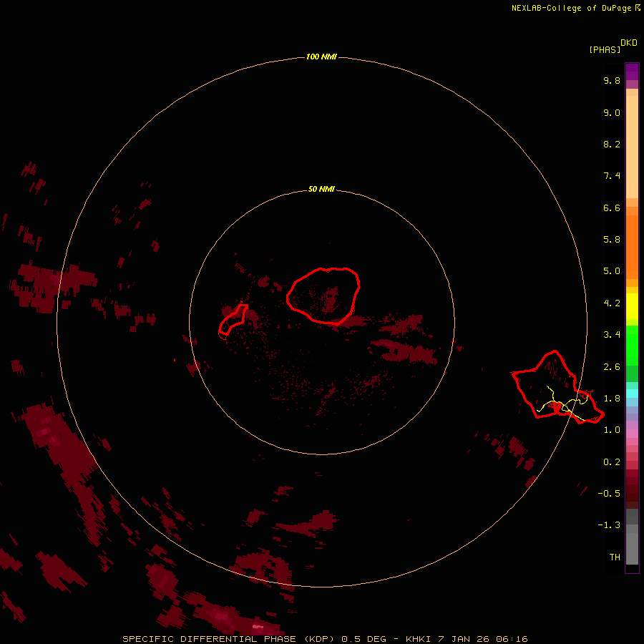Click the 7 JAN 26 06:16 timestamp
The width and height of the screenshot is (644, 644).
point(482,639)
